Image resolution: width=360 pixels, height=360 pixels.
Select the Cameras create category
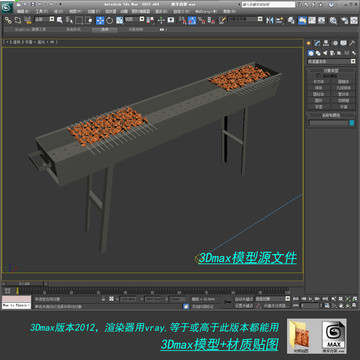coord(332,53)
